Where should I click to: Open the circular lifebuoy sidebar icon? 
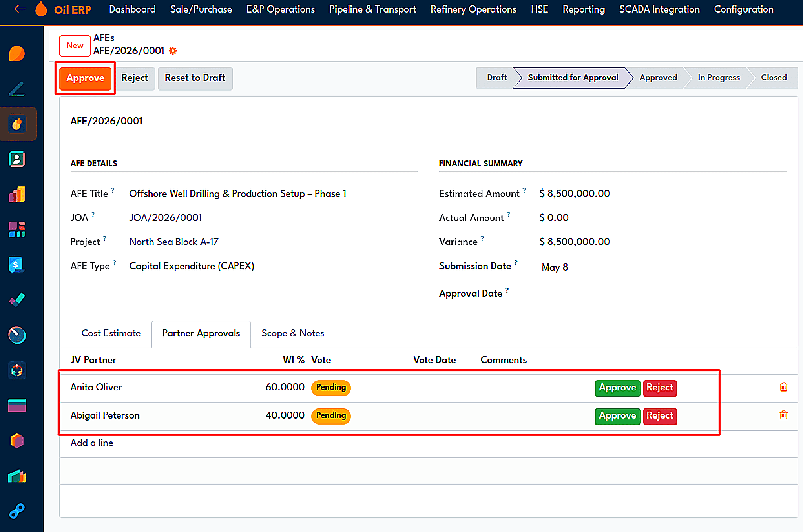17,370
